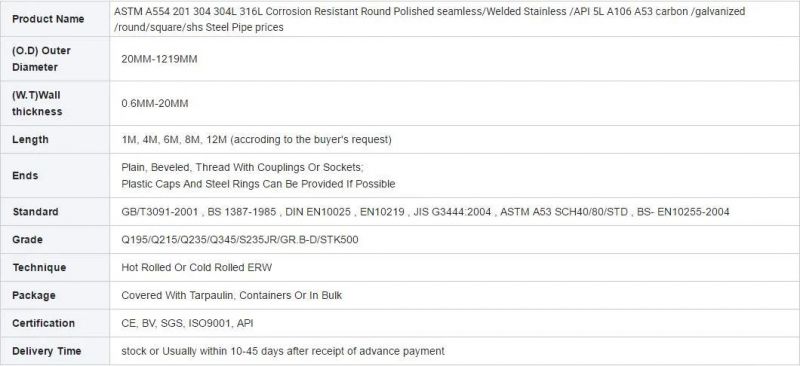The image size is (800, 366).
Task: Click the 20MM-1219MM diameter value
Action: pyautogui.click(x=159, y=59)
